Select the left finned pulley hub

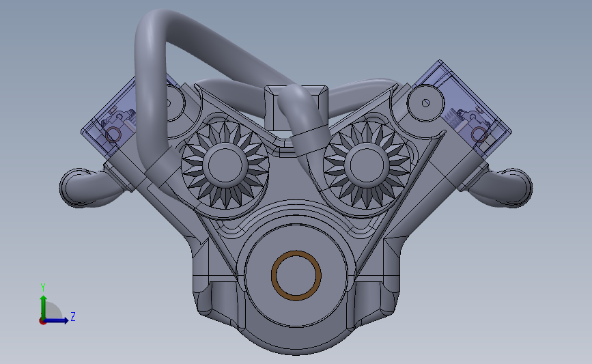225,165
